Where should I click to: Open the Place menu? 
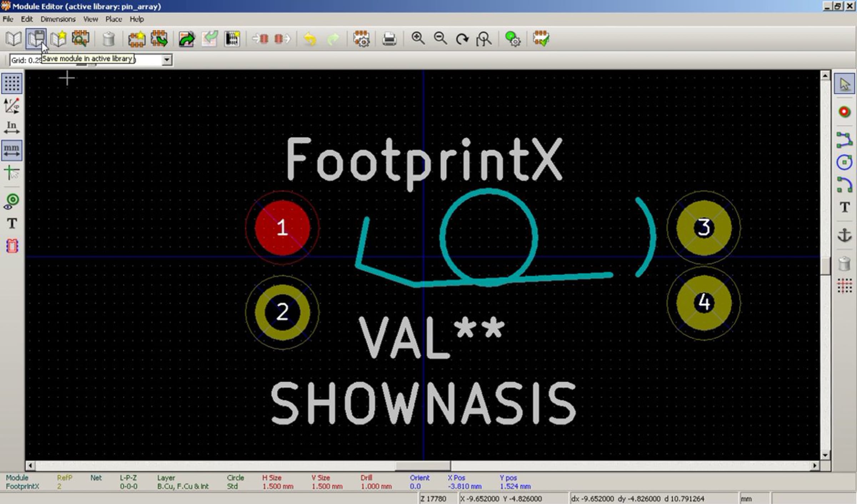coord(114,19)
